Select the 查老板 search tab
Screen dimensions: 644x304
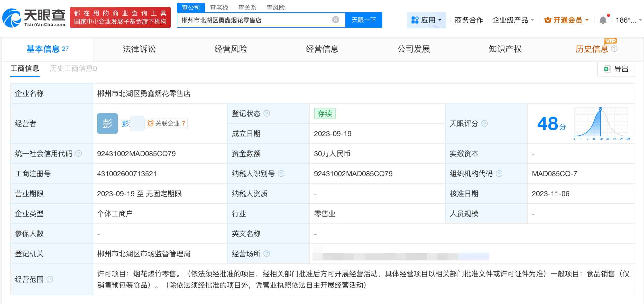[x=219, y=8]
